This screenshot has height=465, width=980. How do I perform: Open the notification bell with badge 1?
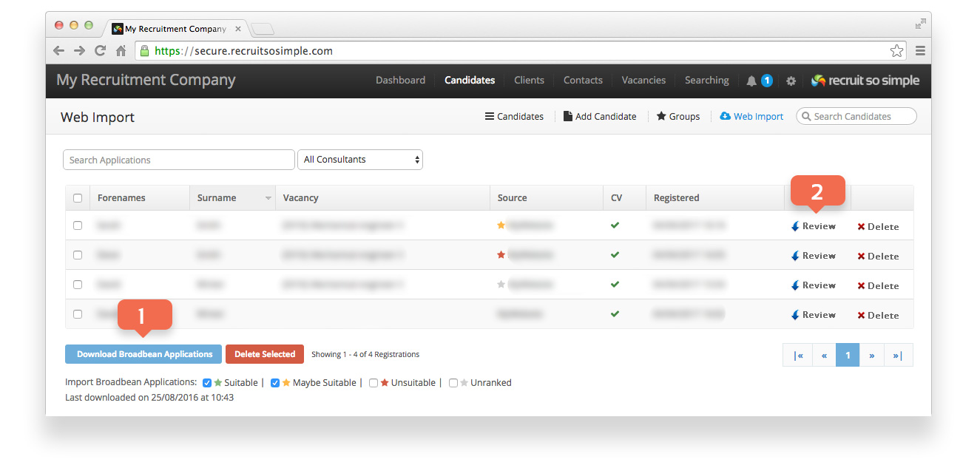pyautogui.click(x=759, y=81)
